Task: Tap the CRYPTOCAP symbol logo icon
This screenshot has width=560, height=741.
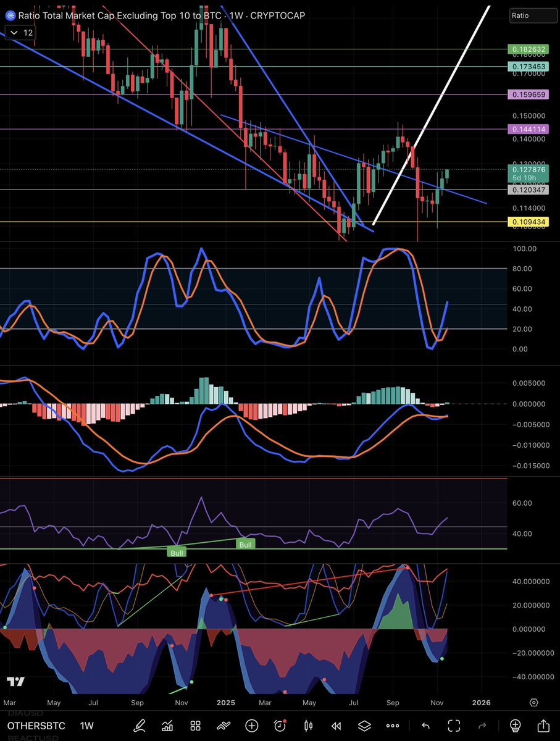Action: point(9,15)
